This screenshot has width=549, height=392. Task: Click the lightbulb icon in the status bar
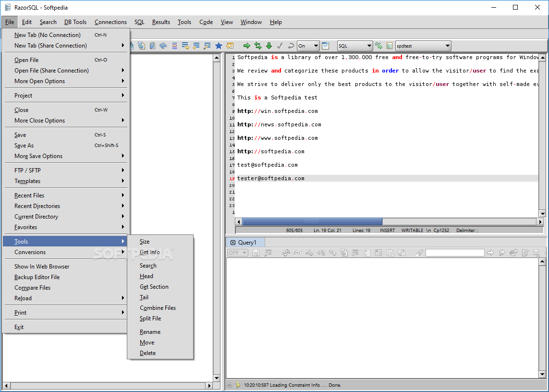(x=238, y=385)
